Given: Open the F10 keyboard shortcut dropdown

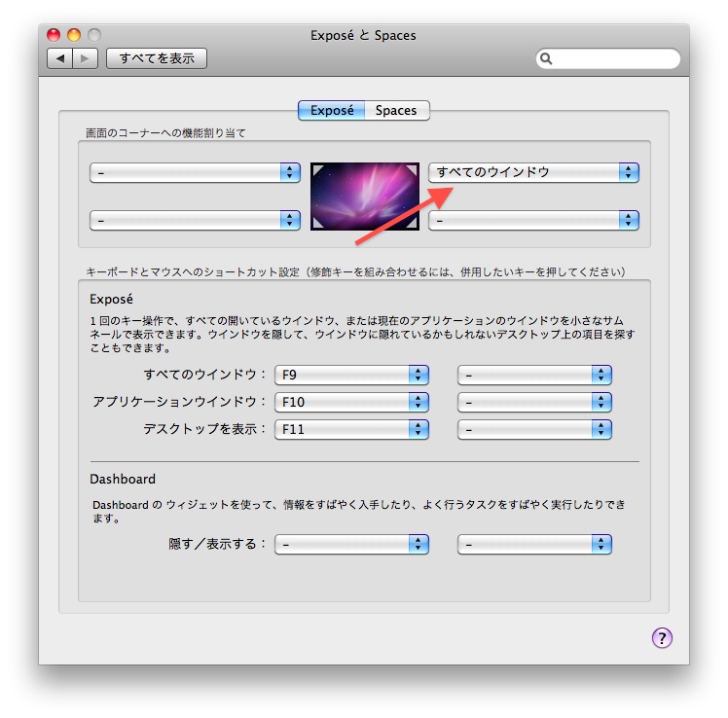Looking at the screenshot, I should 351,402.
